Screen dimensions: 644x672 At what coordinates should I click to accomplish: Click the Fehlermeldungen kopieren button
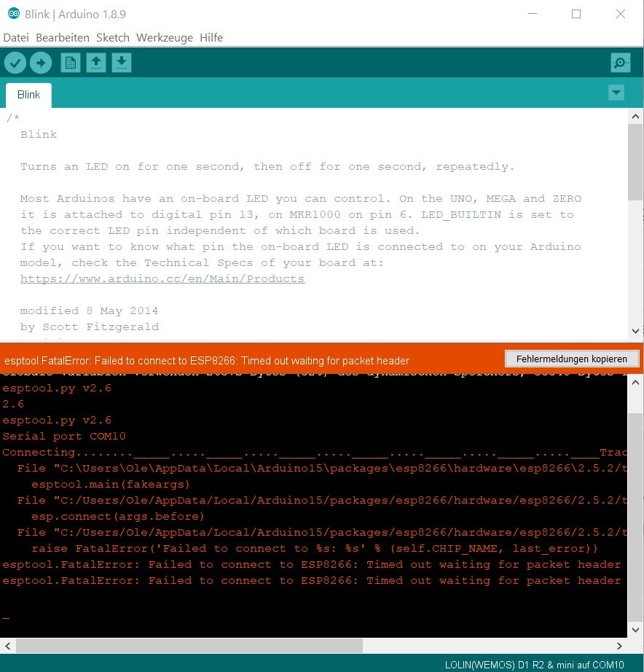coord(572,359)
